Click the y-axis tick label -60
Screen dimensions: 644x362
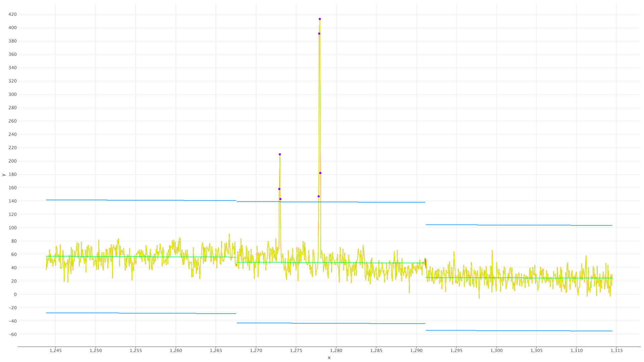coord(12,335)
